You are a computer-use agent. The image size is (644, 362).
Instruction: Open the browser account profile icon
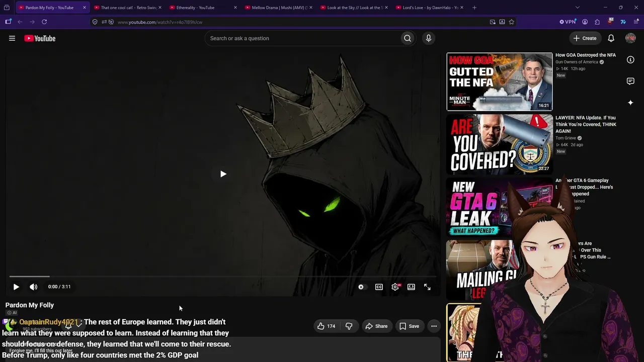tap(585, 22)
